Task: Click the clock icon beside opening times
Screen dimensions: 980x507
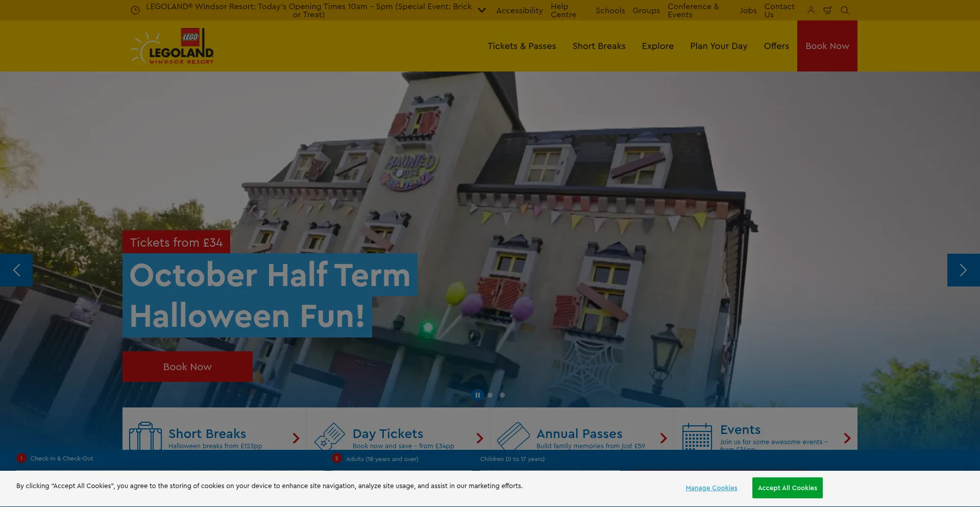Action: point(135,10)
